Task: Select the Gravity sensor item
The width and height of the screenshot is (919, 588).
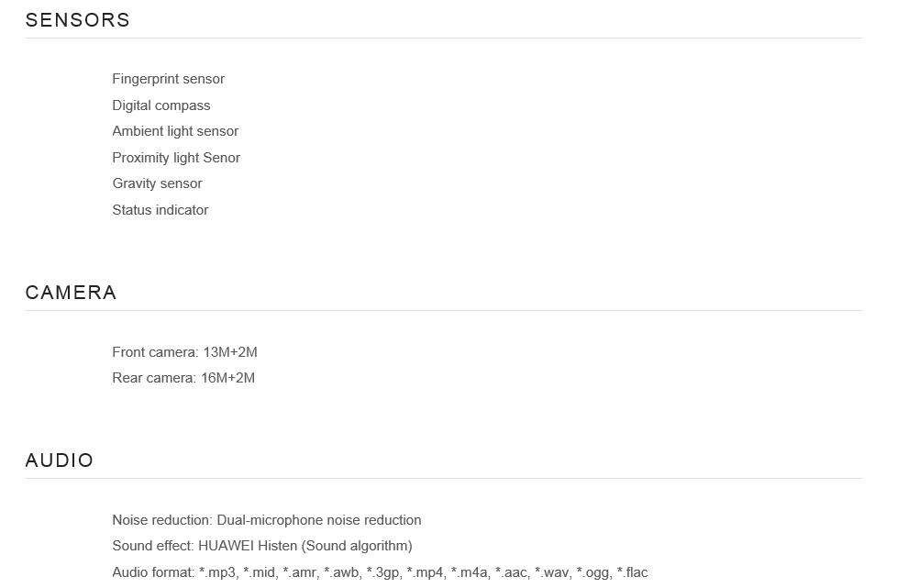Action: coord(157,183)
